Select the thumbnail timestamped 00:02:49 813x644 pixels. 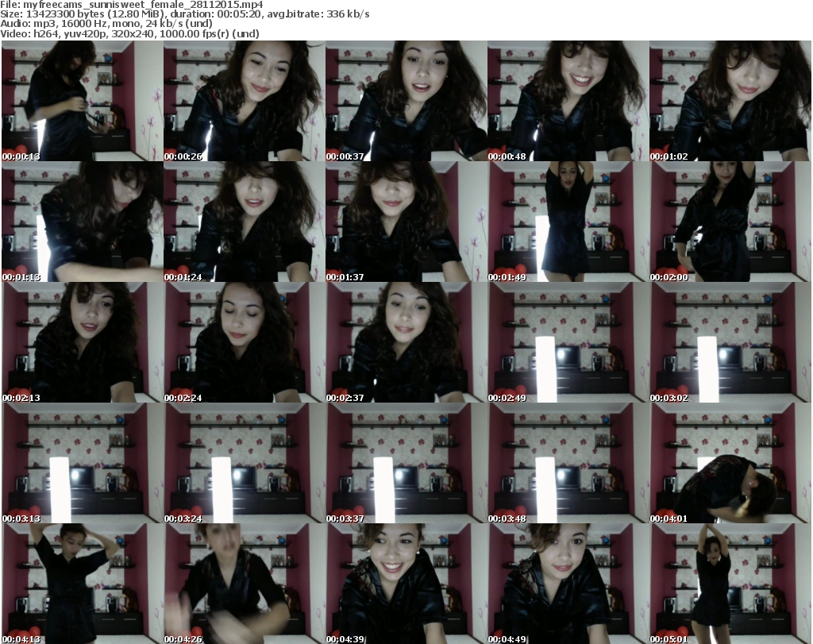pos(568,342)
